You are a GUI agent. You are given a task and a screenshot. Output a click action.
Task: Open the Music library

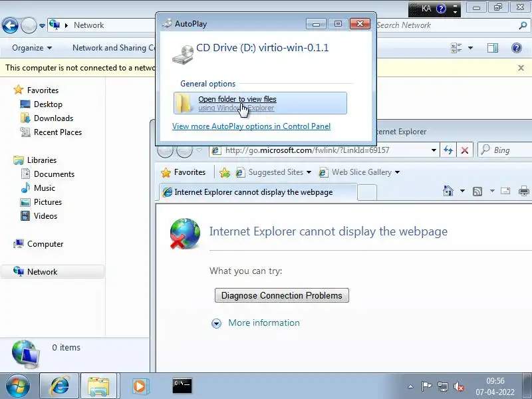tap(38, 188)
